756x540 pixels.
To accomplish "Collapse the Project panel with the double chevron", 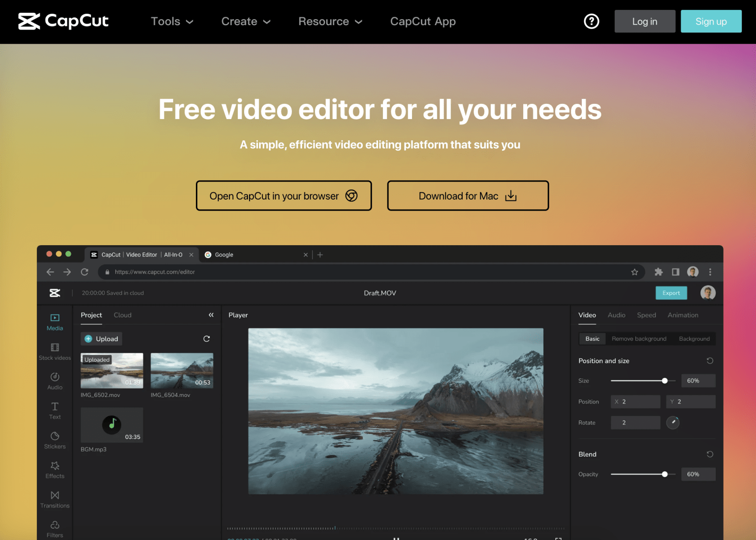I will pyautogui.click(x=211, y=315).
